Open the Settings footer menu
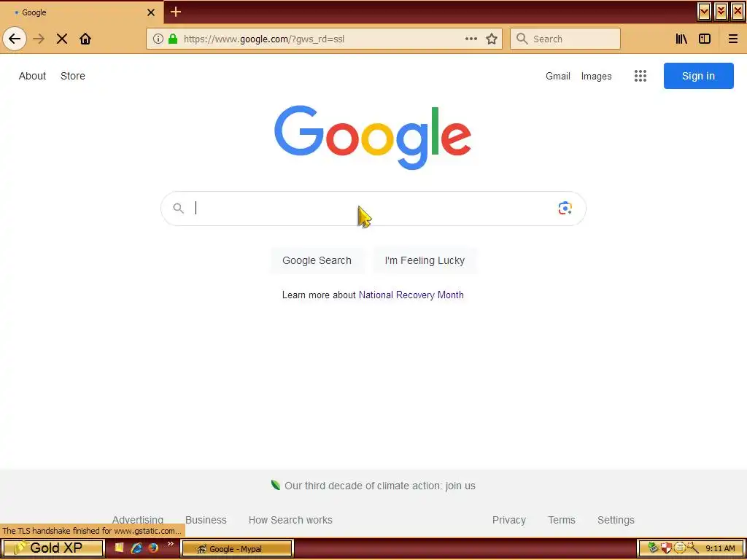This screenshot has width=747, height=560. click(x=616, y=520)
